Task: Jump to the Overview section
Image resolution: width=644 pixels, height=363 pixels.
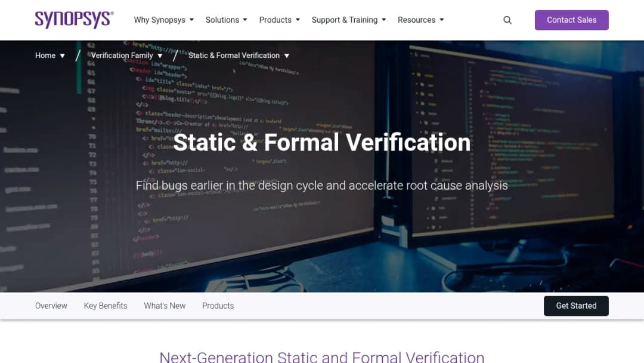Action: click(x=51, y=306)
